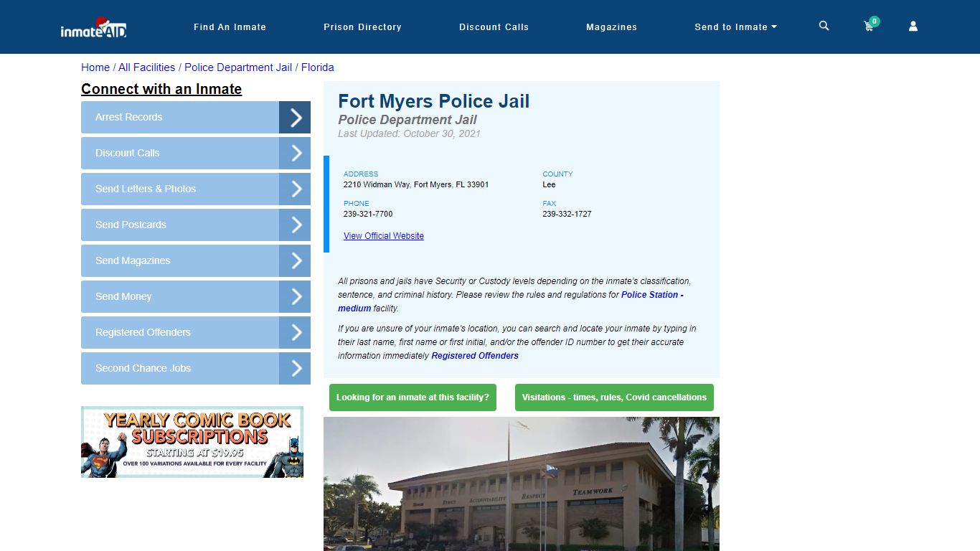980x551 pixels.
Task: Click the chevron on Second Chance Jobs
Action: click(295, 368)
